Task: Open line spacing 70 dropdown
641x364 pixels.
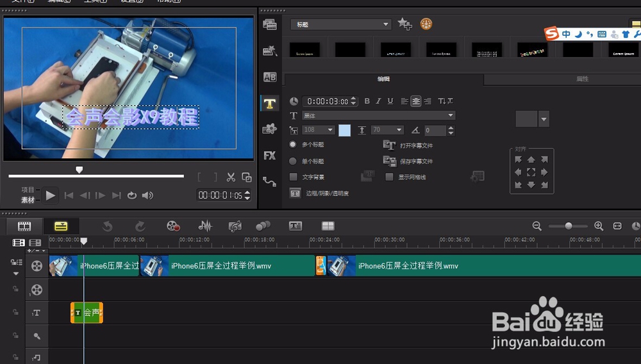Action: point(387,130)
